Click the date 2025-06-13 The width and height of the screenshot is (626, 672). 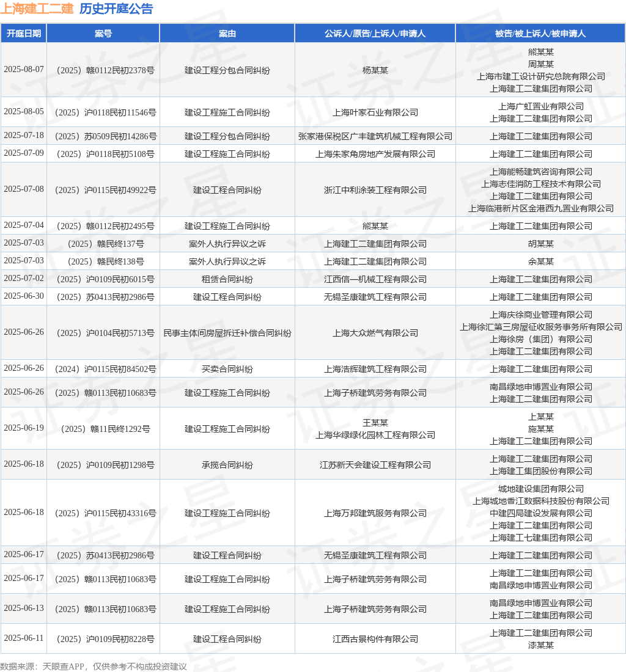[x=24, y=608]
